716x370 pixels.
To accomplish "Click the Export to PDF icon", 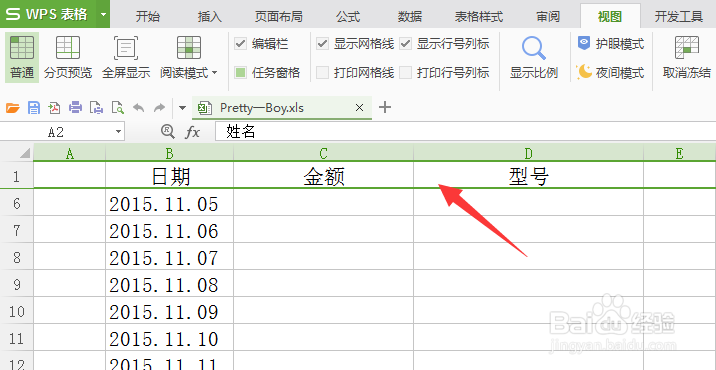I will point(55,108).
